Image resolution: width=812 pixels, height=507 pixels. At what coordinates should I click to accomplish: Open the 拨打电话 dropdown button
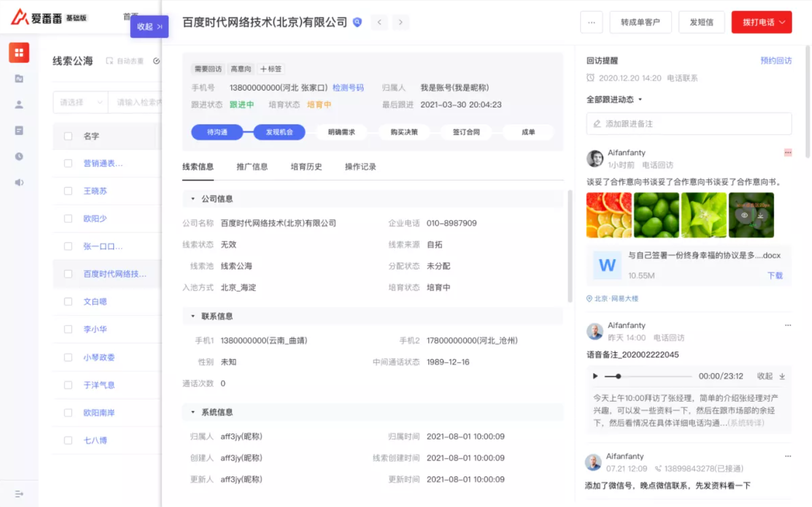(x=762, y=22)
